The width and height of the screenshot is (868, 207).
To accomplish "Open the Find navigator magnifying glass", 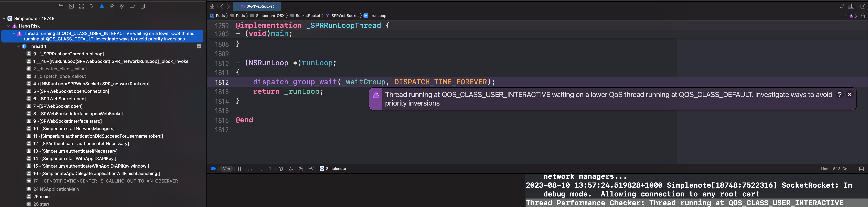I will (92, 6).
